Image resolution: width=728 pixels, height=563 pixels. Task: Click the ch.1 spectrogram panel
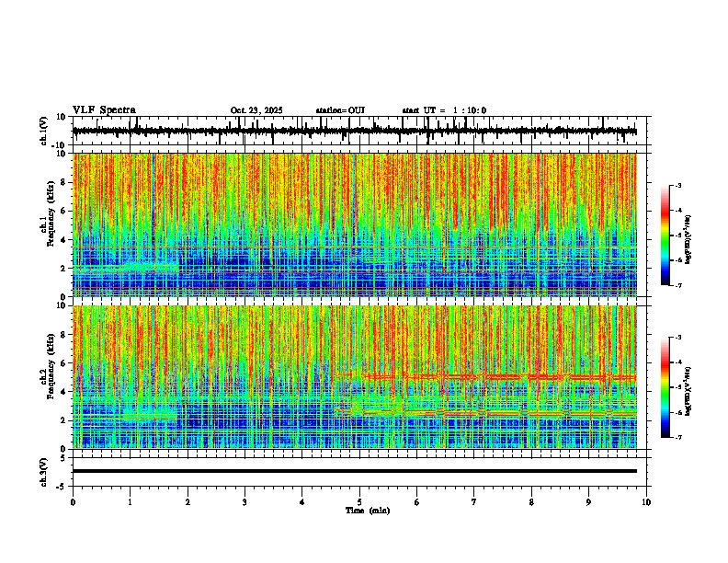pyautogui.click(x=355, y=224)
